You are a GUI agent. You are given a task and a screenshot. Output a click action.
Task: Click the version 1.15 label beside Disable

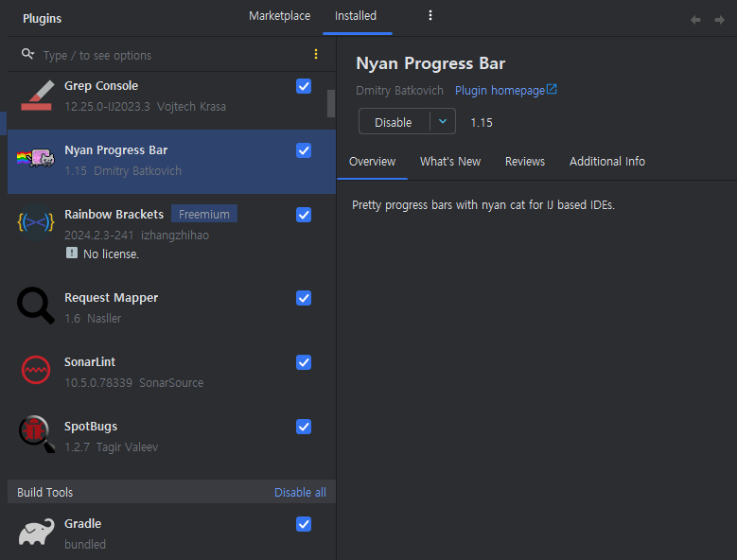tap(482, 123)
